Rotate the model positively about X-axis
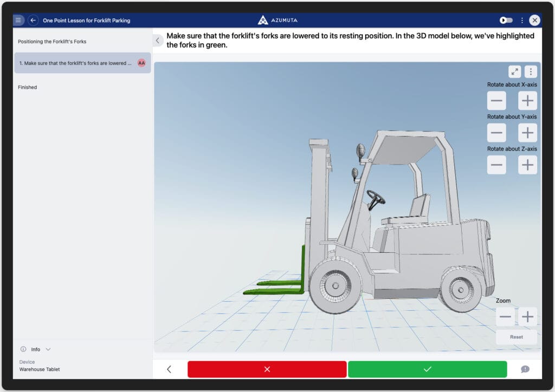555x392 pixels. click(x=527, y=100)
